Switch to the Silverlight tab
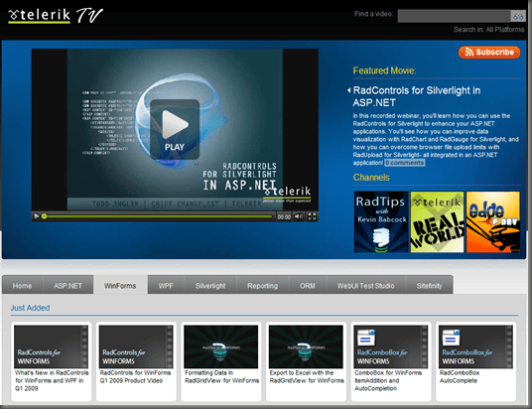Screen dimensions: 532x409 [210, 286]
